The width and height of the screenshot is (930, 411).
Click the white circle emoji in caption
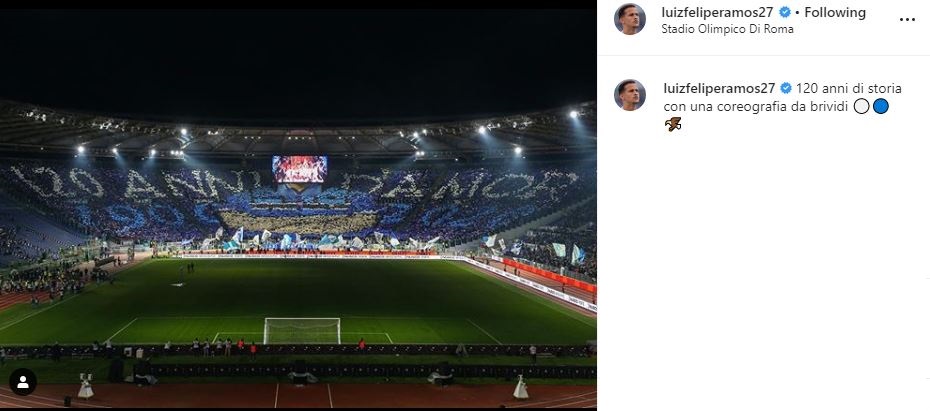tap(862, 107)
